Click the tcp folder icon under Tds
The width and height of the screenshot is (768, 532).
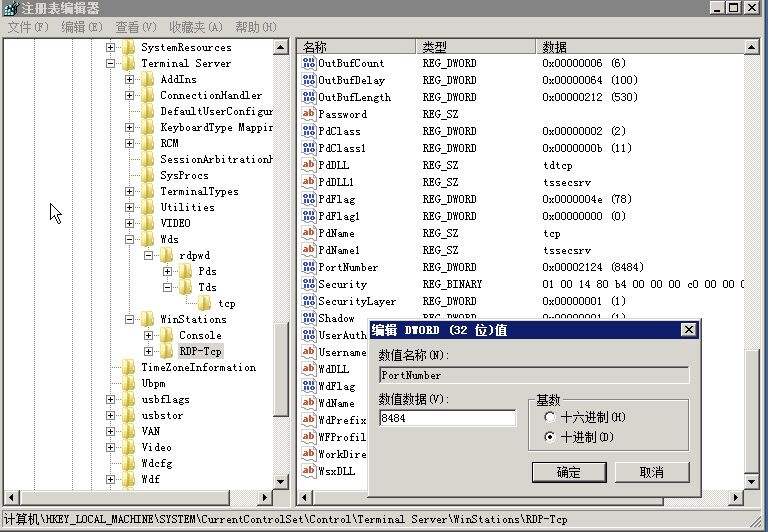click(x=204, y=303)
